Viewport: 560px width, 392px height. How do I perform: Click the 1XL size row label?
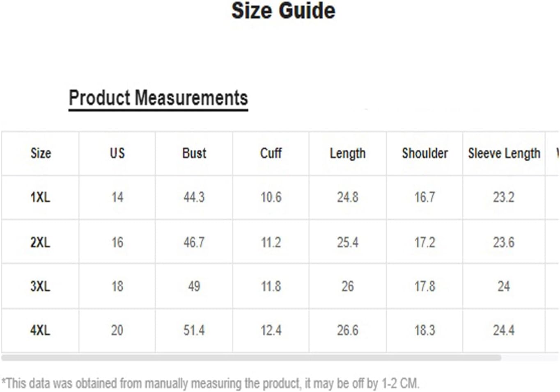pos(40,197)
